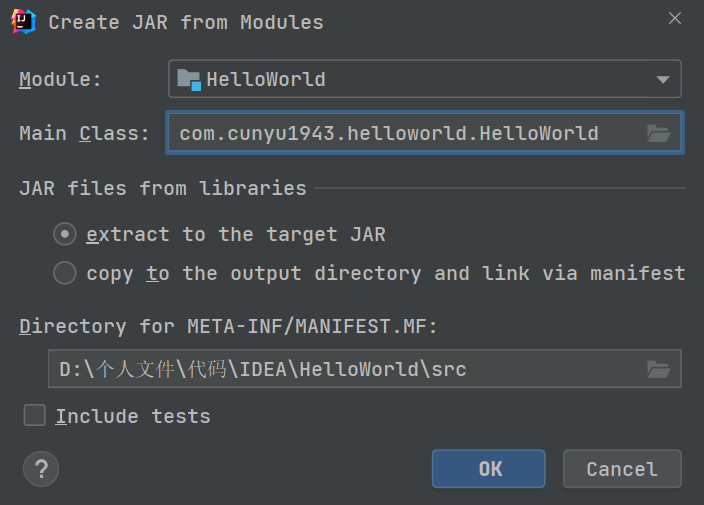Confirm with the OK button
This screenshot has width=704, height=505.
pyautogui.click(x=489, y=468)
